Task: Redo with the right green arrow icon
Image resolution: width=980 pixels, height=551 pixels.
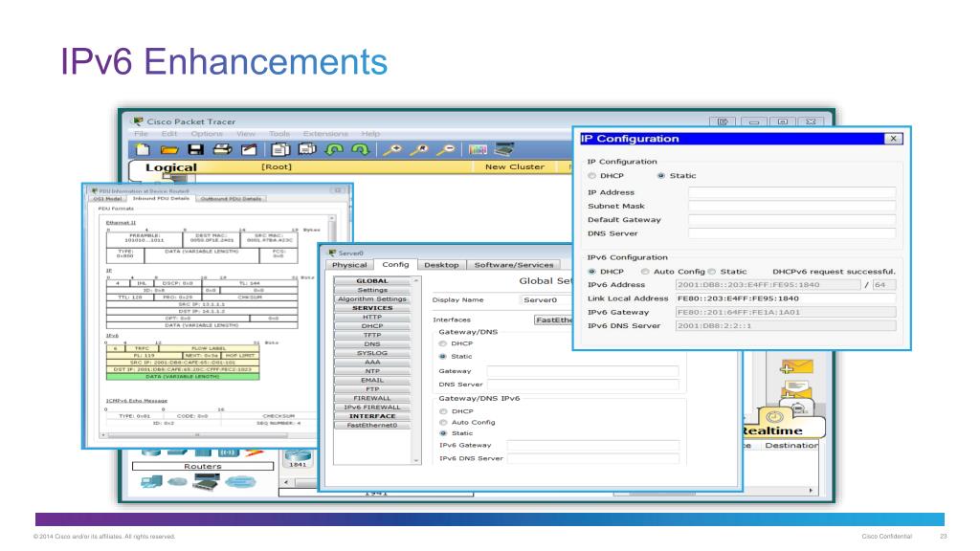Action: (x=360, y=149)
